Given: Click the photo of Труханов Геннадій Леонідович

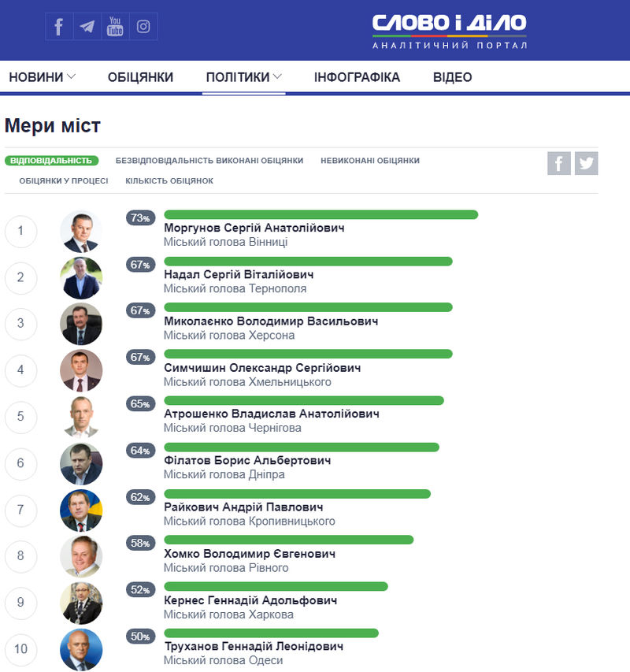Looking at the screenshot, I should 81,649.
